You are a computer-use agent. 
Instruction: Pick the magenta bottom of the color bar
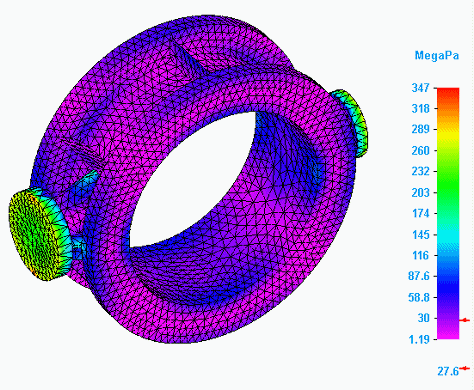click(x=448, y=332)
